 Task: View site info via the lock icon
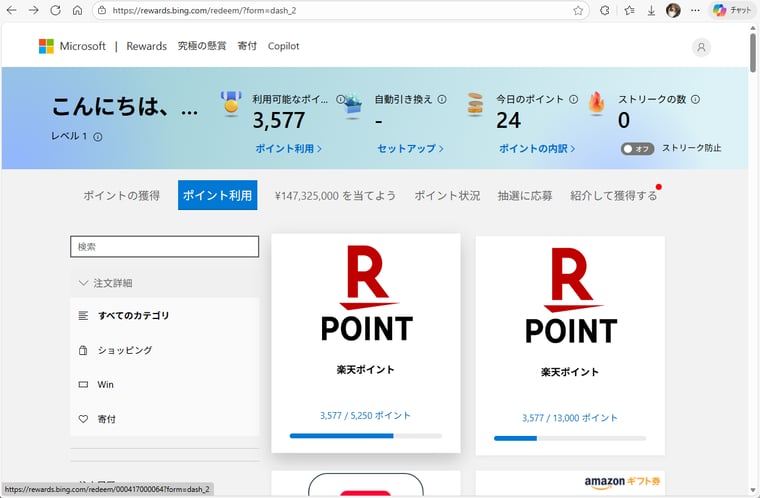point(101,10)
